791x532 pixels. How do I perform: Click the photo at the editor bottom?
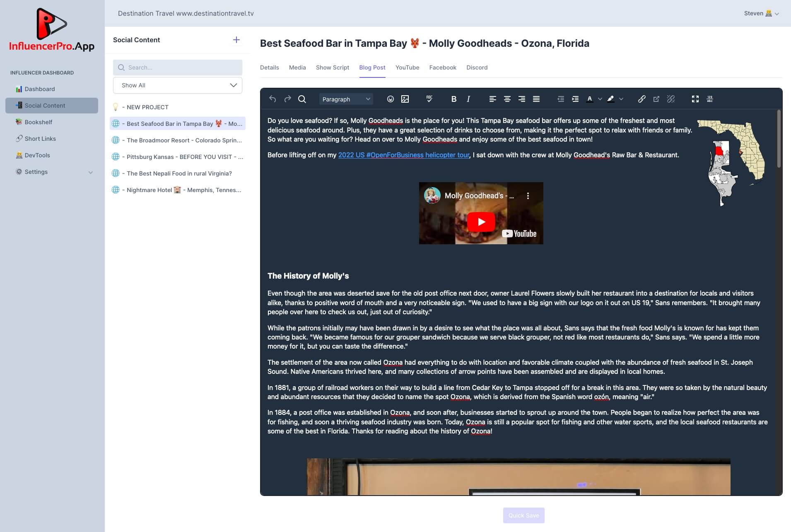518,477
